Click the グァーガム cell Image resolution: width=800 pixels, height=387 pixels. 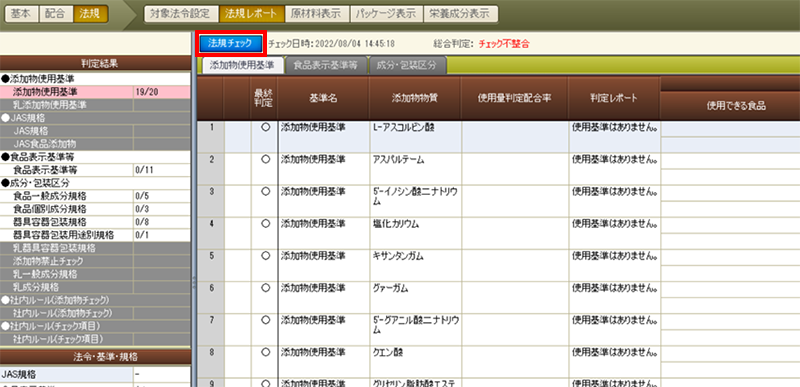(x=415, y=297)
